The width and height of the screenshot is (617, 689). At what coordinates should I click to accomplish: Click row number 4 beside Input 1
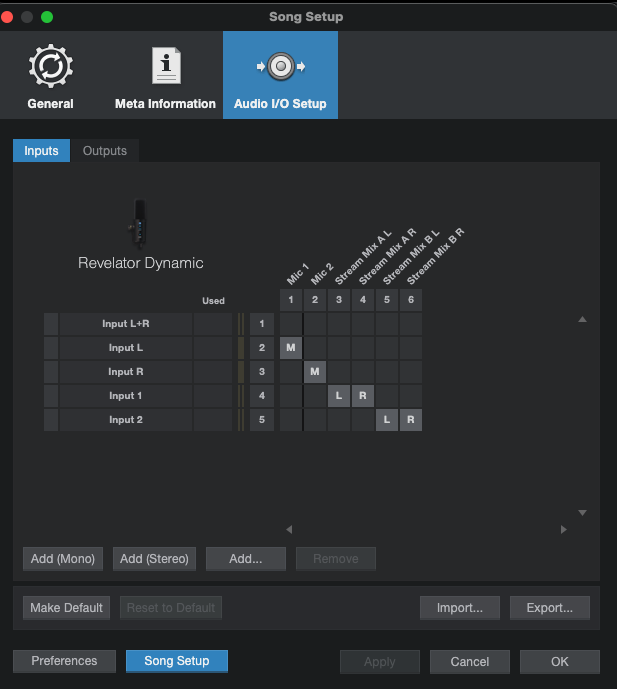click(x=262, y=396)
